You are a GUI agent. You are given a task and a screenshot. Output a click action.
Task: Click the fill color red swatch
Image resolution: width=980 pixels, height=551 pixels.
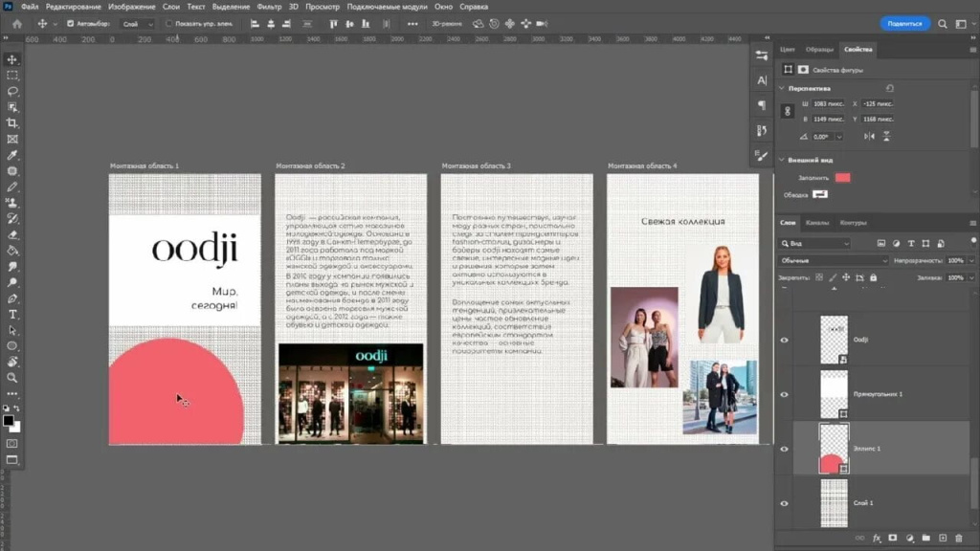coord(842,177)
